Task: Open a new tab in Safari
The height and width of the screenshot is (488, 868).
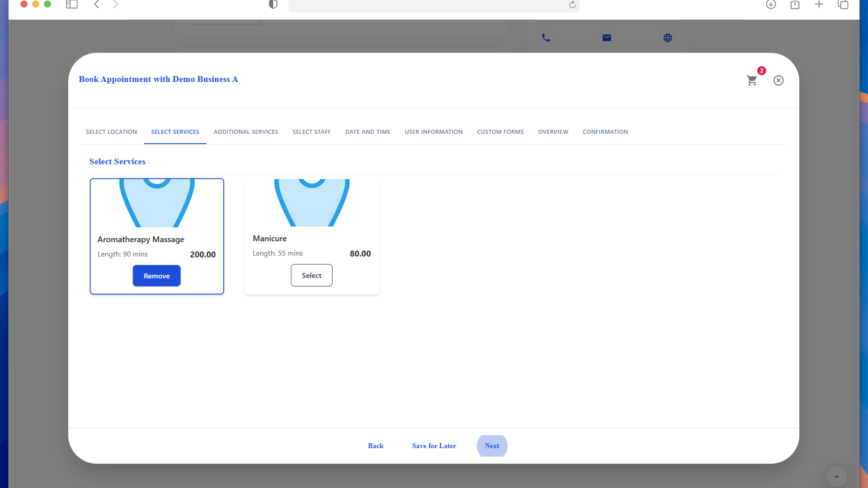Action: [x=819, y=5]
